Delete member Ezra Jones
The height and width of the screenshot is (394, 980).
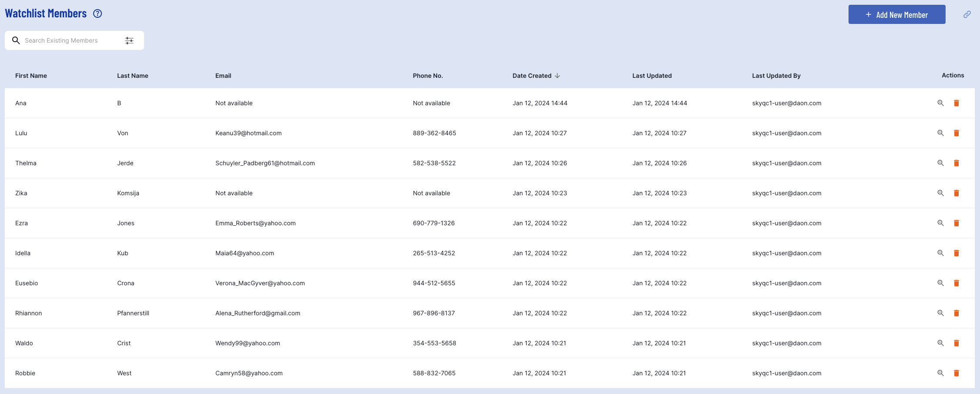click(x=956, y=223)
